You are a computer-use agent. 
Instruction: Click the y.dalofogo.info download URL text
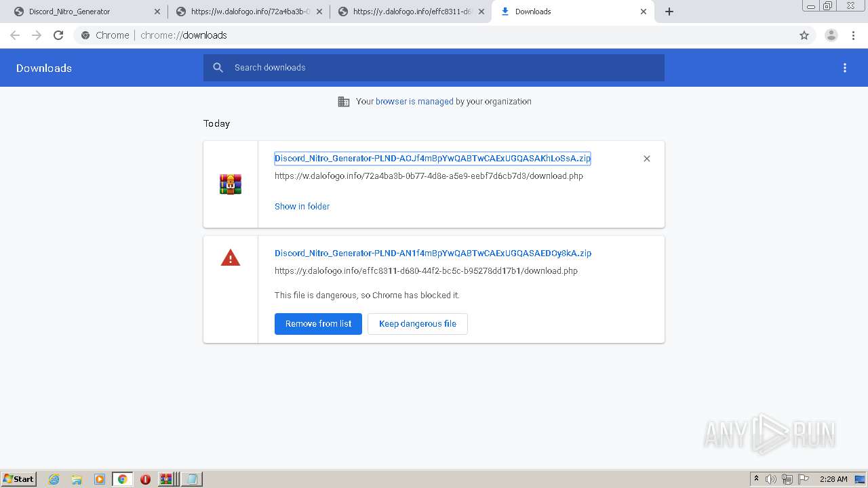tap(426, 270)
